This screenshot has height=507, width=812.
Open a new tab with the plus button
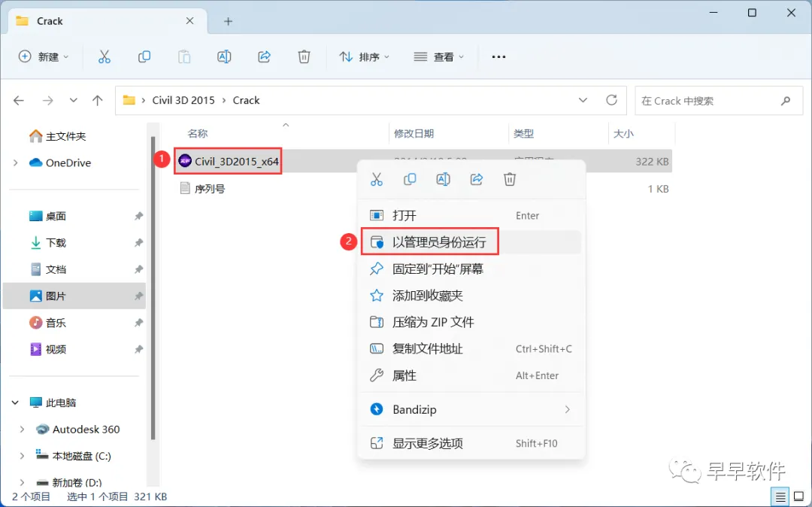pos(228,21)
